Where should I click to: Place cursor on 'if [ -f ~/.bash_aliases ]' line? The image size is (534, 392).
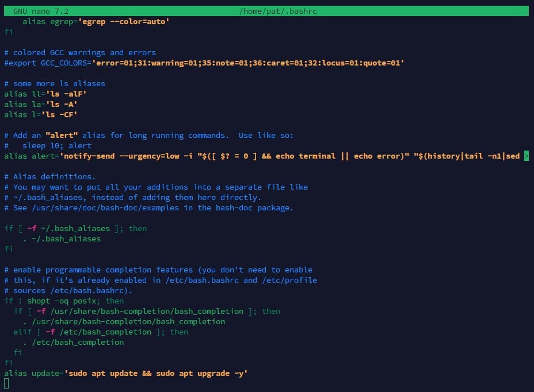(x=75, y=228)
